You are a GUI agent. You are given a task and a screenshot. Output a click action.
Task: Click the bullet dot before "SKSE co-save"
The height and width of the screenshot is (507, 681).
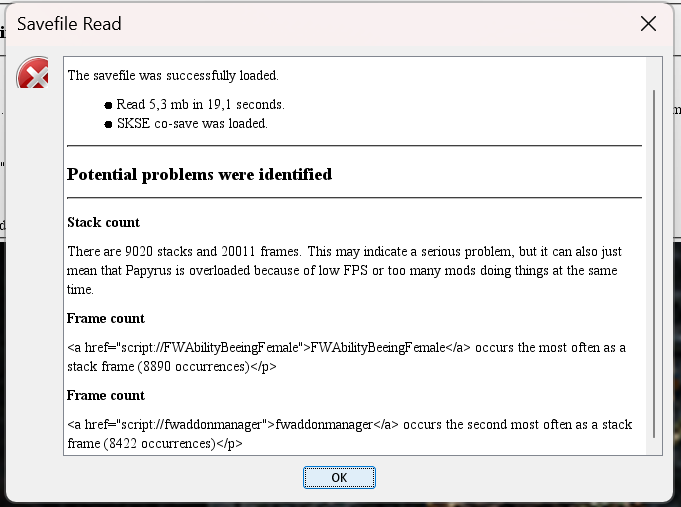108,125
